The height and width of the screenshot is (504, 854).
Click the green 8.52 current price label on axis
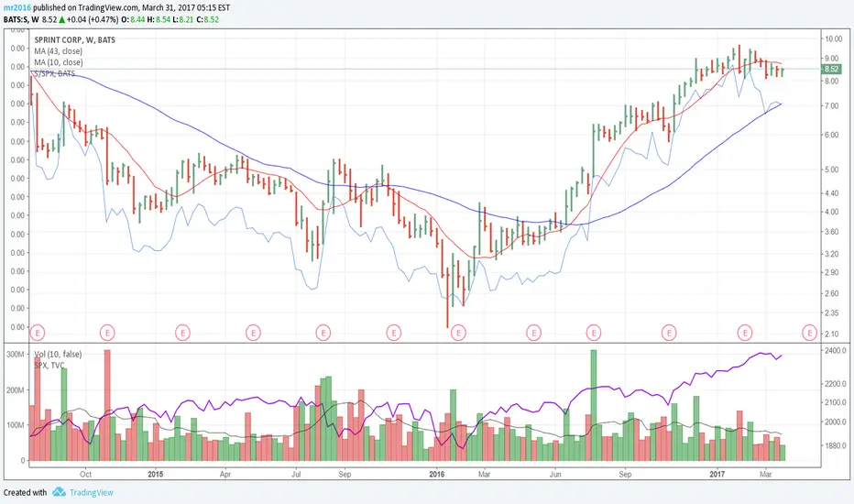831,69
